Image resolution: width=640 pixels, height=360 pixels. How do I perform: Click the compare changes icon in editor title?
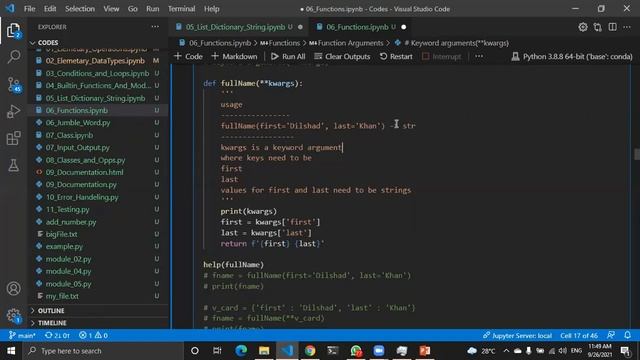(x=598, y=27)
